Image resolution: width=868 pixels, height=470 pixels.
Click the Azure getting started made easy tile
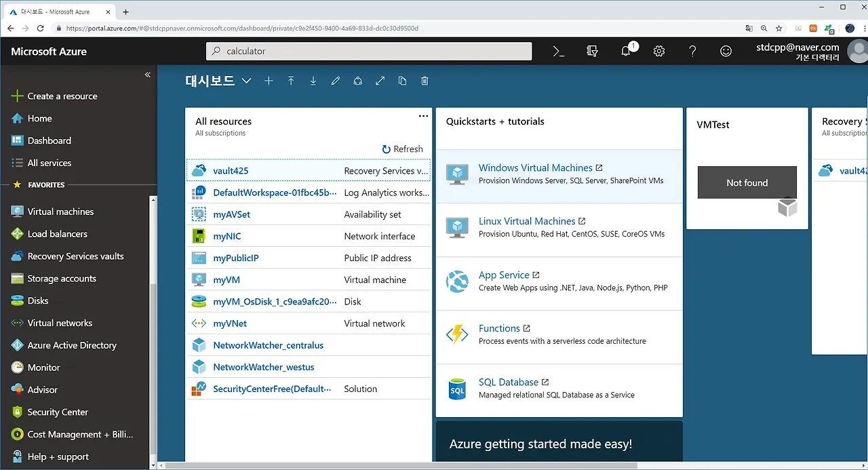tap(559, 443)
